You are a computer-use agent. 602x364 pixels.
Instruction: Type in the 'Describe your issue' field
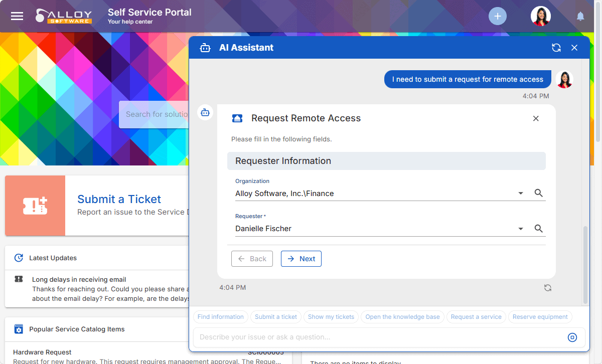tap(376, 337)
